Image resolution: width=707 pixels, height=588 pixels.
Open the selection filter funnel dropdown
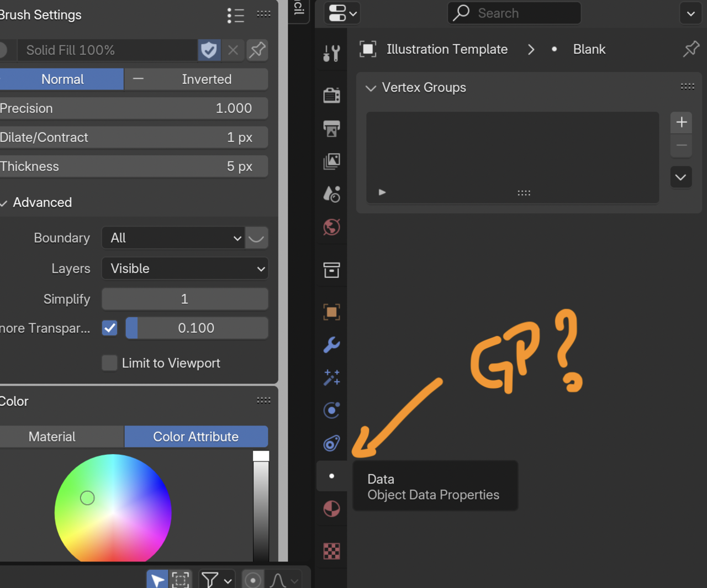tap(217, 580)
